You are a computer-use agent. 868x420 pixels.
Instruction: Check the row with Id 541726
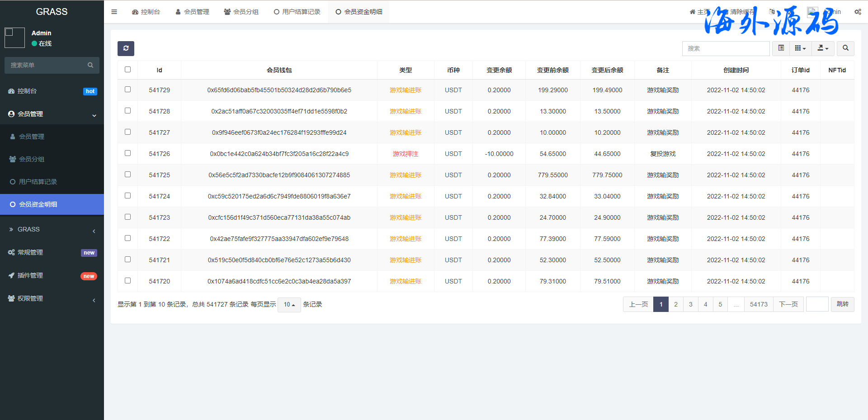[x=127, y=153]
